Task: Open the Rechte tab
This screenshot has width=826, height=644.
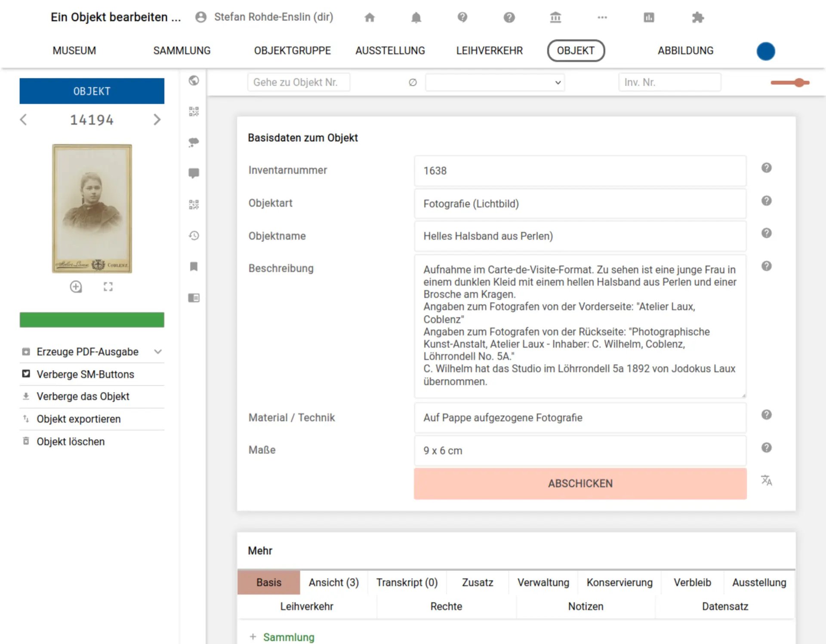Action: pos(446,606)
